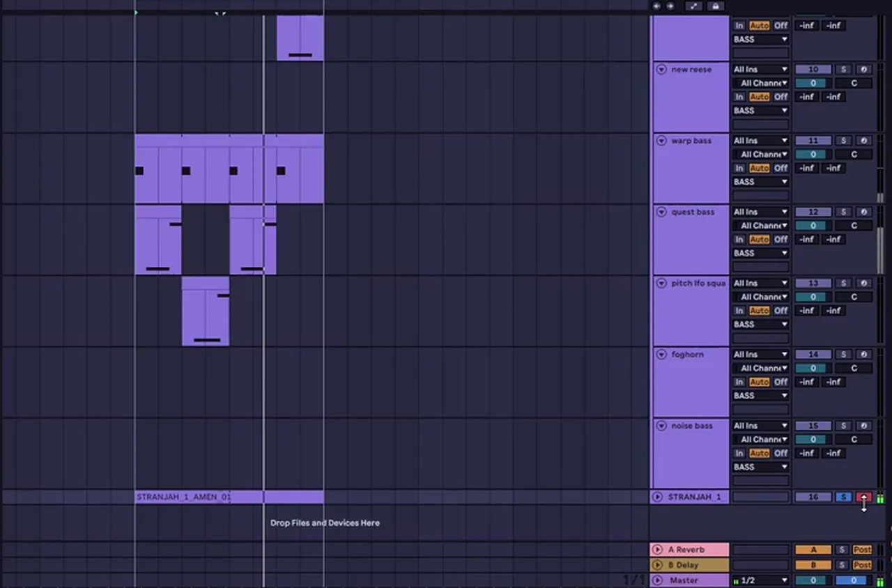
Task: Toggle Post button on B Delay
Action: pyautogui.click(x=863, y=565)
